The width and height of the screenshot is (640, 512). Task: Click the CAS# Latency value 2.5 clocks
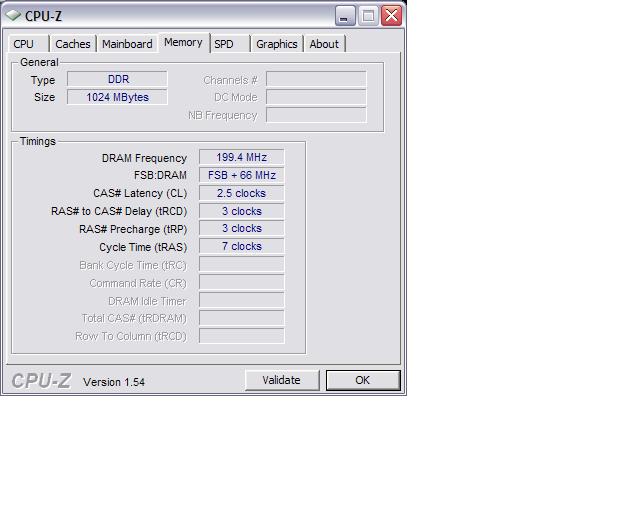point(242,193)
